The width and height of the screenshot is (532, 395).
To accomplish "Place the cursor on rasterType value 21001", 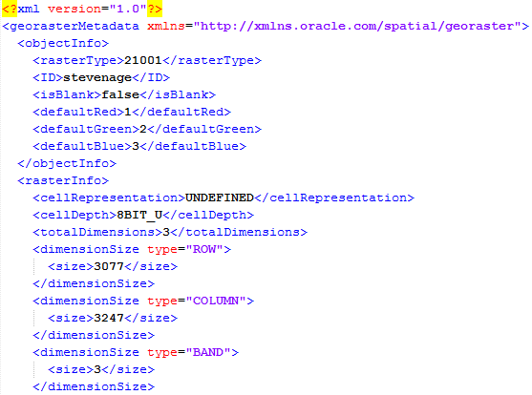I will point(143,60).
